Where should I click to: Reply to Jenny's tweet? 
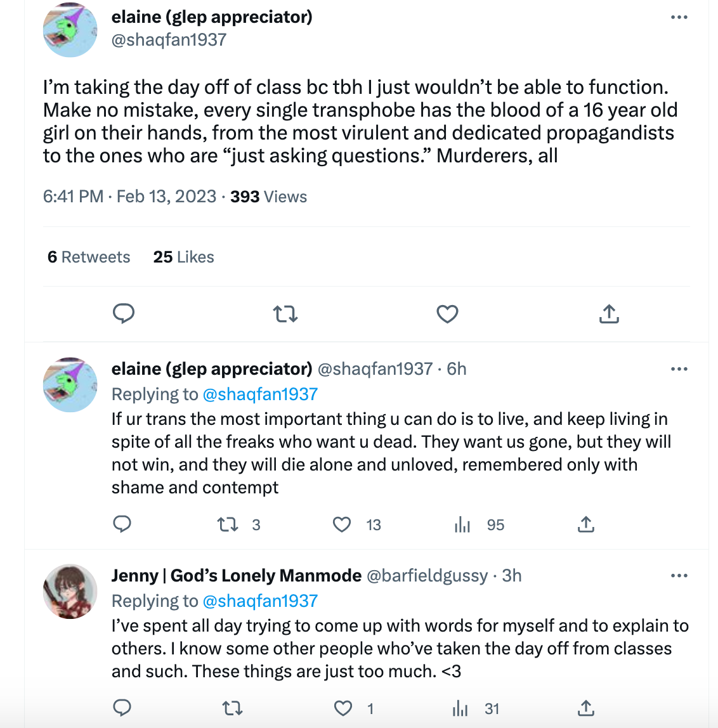pos(122,708)
